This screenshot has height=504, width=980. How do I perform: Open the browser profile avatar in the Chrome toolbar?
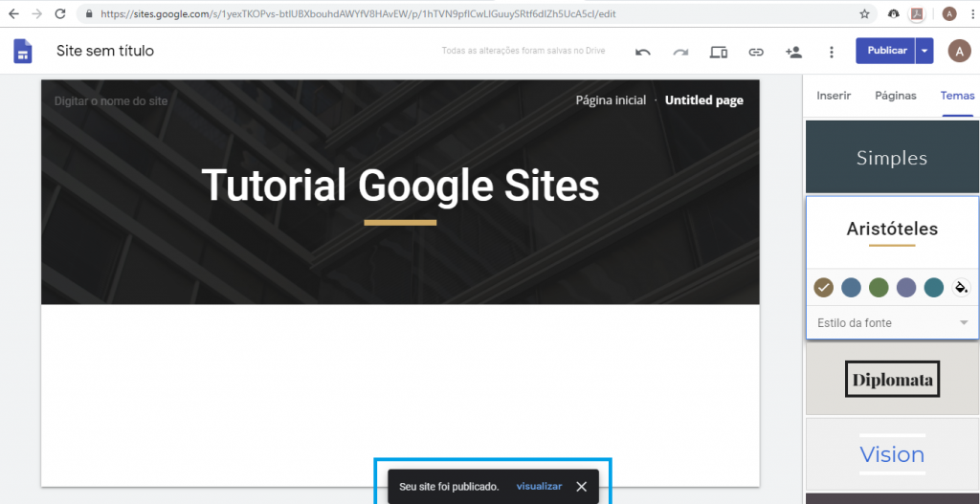[949, 13]
